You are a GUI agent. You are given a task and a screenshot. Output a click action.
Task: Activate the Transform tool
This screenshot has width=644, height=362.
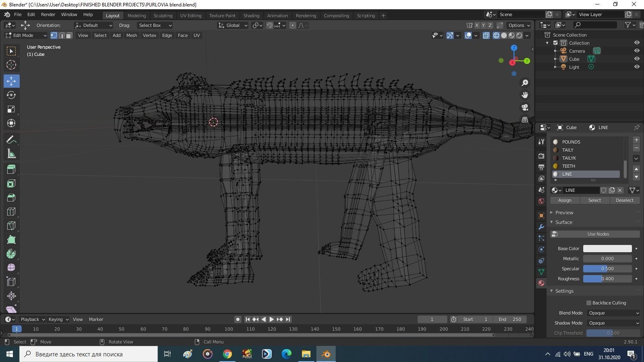(x=11, y=123)
